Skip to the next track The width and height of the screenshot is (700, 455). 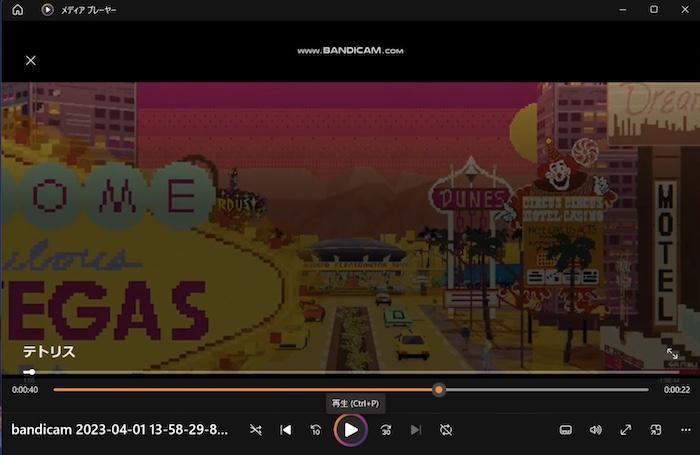point(416,430)
